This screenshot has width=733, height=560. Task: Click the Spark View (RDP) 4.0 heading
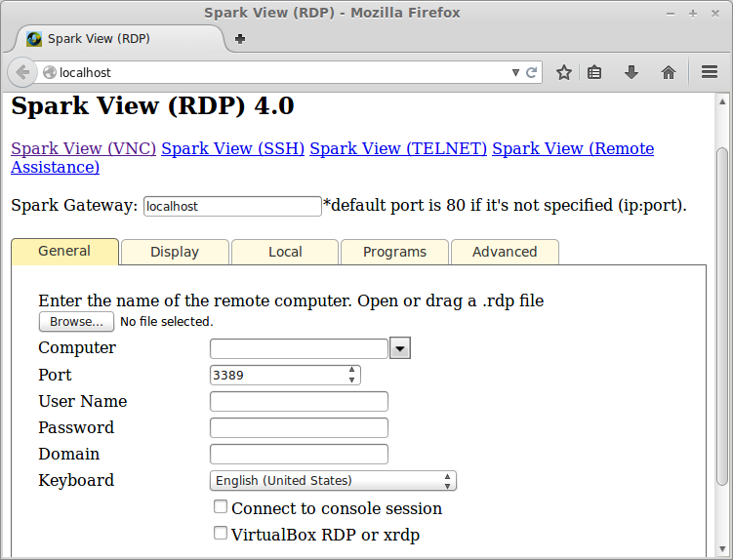coord(152,105)
